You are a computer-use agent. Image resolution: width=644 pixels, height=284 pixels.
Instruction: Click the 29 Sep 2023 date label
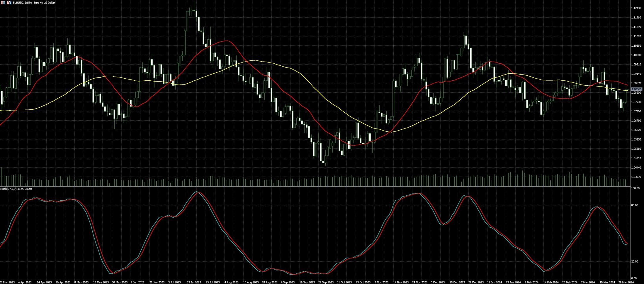click(326, 282)
